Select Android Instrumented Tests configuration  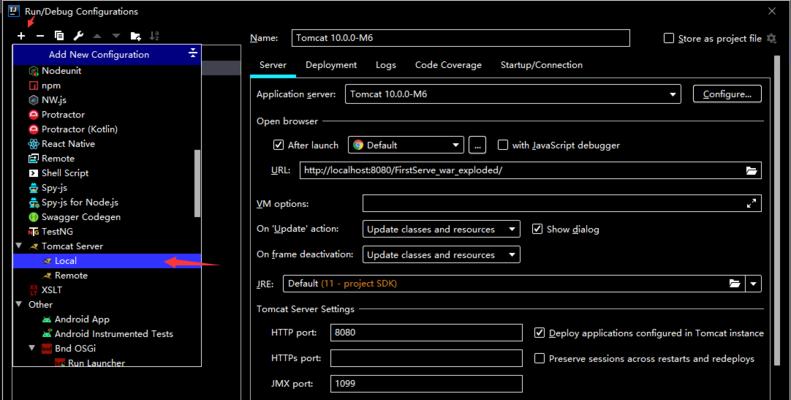pos(107,334)
